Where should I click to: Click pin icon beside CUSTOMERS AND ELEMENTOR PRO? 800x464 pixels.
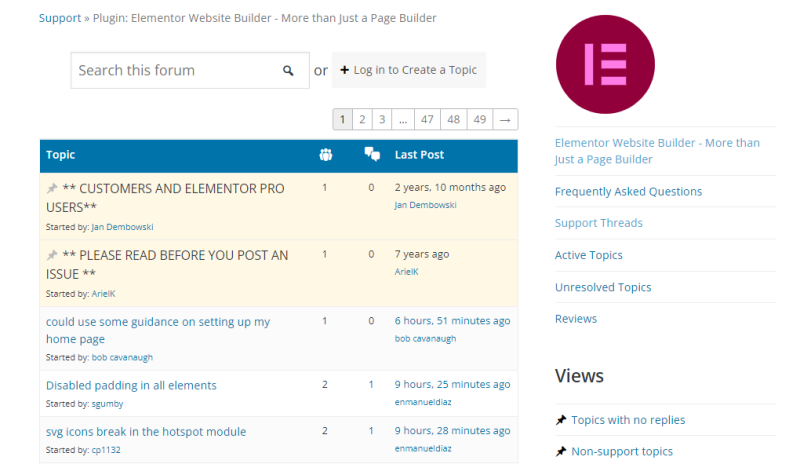tap(52, 188)
